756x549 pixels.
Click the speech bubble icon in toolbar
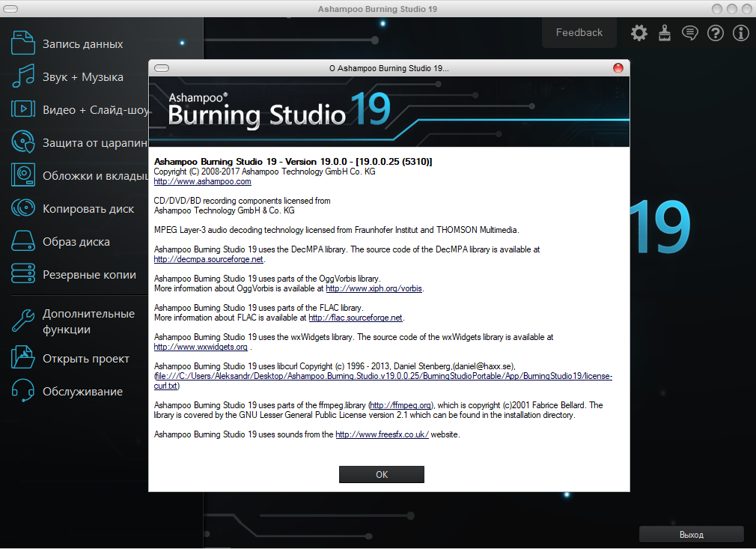tap(690, 33)
